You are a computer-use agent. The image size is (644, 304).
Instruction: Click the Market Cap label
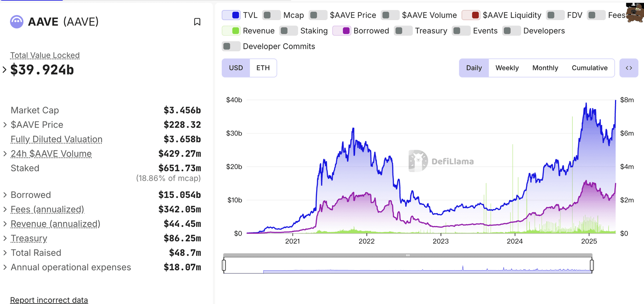point(35,110)
